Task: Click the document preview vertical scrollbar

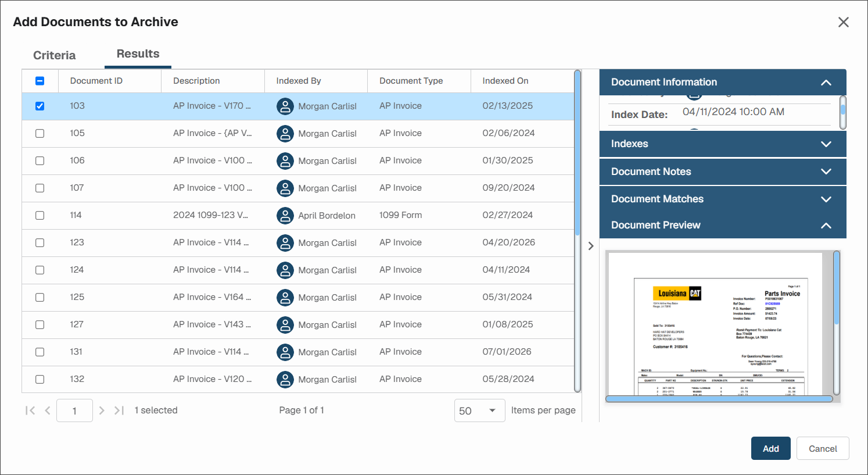Action: (x=837, y=288)
